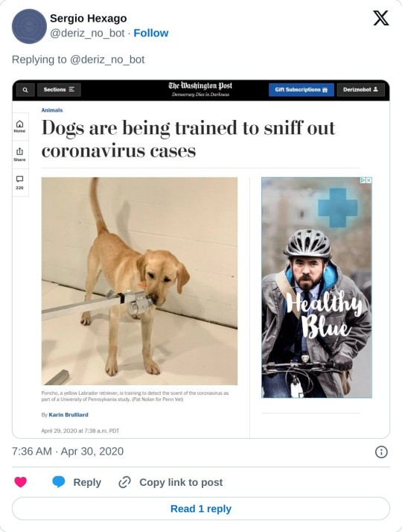Like the post with the heart icon

(x=20, y=482)
